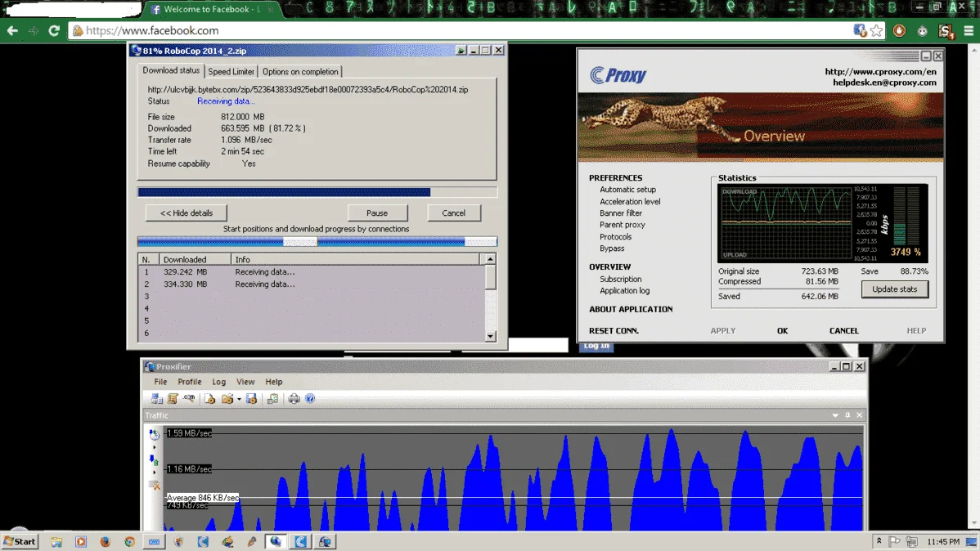980x551 pixels.
Task: Switch to Options on completion tab
Action: [300, 72]
